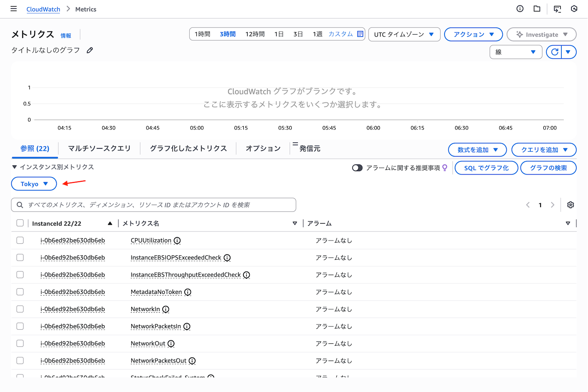Tick the select-all checkbox in table header
The height and width of the screenshot is (392, 588).
click(20, 223)
